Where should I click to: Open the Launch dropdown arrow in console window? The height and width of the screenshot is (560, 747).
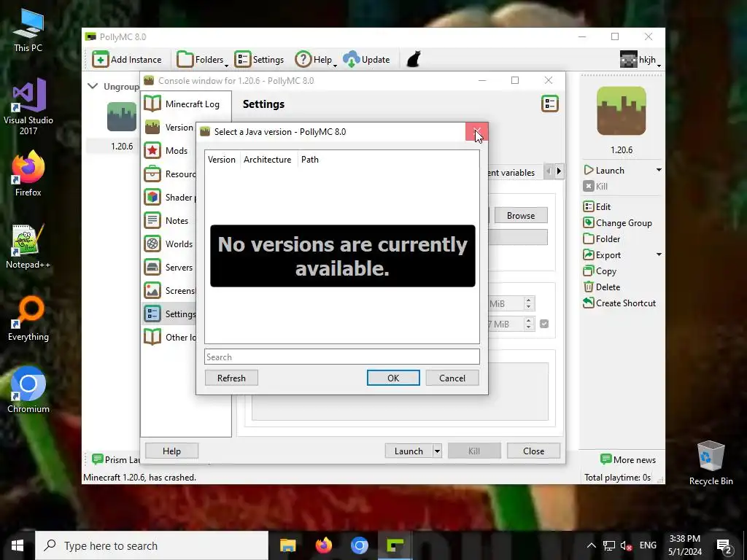437,451
